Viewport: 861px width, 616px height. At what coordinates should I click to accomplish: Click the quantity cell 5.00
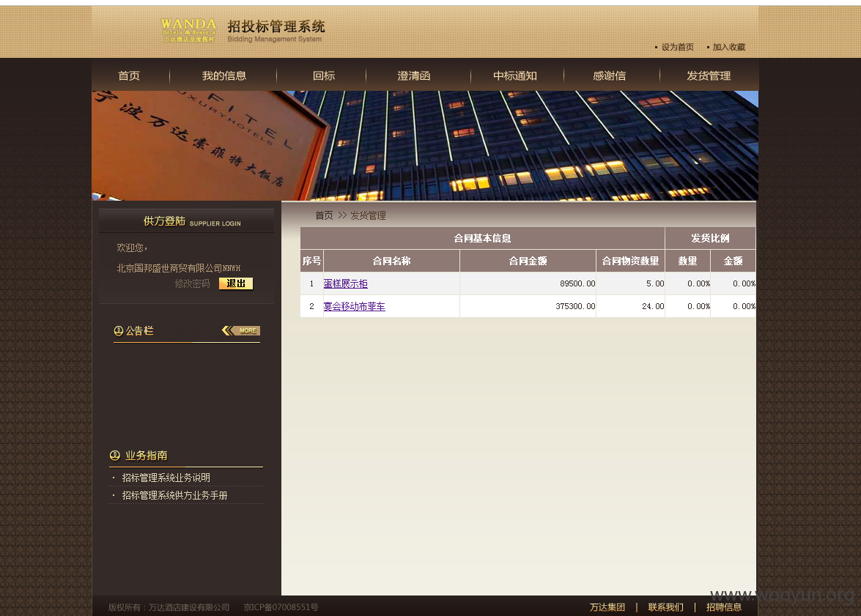[x=630, y=284]
